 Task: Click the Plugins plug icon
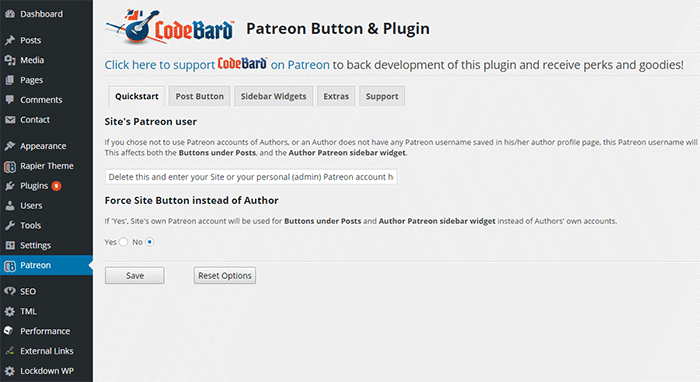coord(10,186)
